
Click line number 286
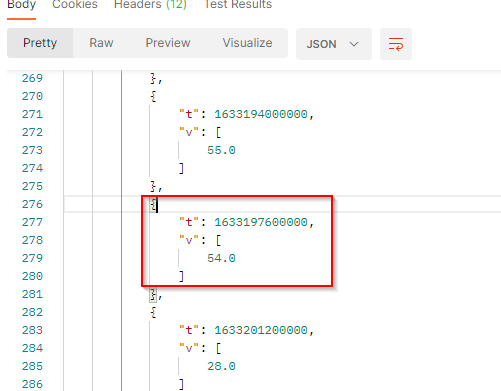coord(32,384)
